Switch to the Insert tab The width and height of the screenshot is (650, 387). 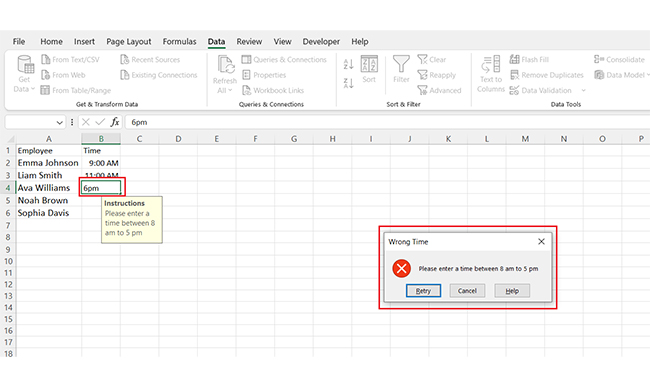[84, 41]
